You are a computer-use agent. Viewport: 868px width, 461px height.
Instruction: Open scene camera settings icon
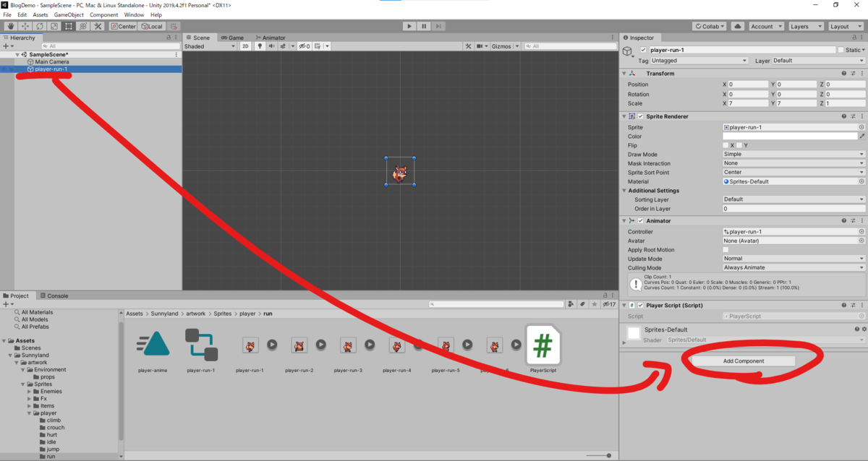(x=480, y=46)
